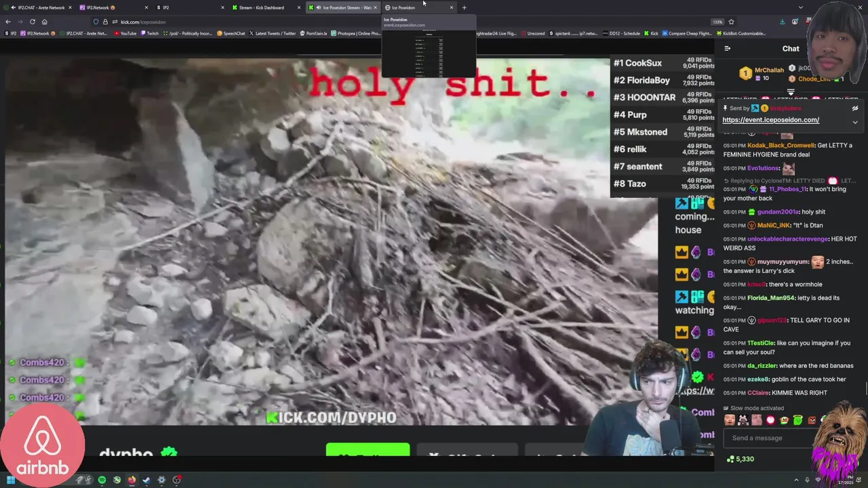Open a new browser tab
Image resolution: width=868 pixels, height=488 pixels.
coord(464,7)
